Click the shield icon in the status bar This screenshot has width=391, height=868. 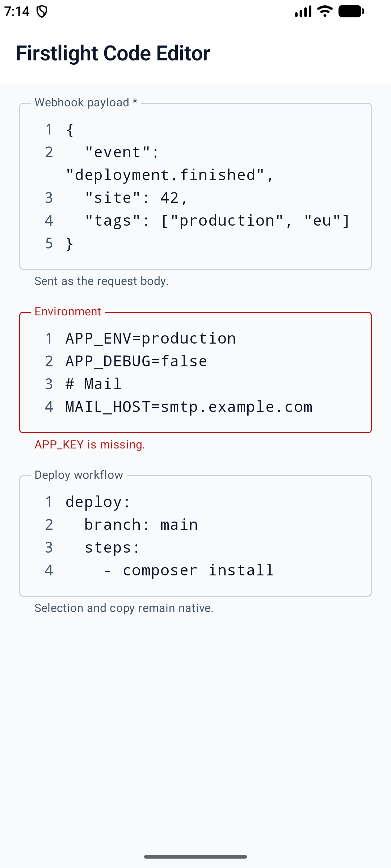(x=42, y=12)
